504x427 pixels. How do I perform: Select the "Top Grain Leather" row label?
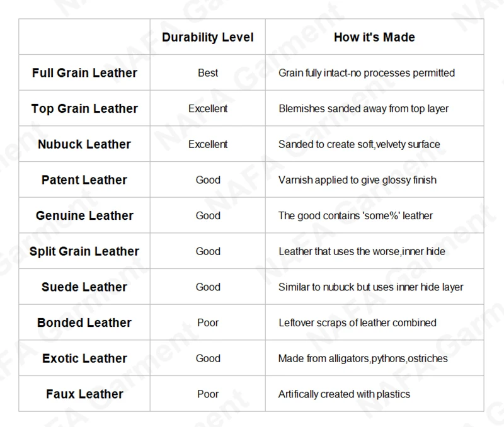[84, 108]
